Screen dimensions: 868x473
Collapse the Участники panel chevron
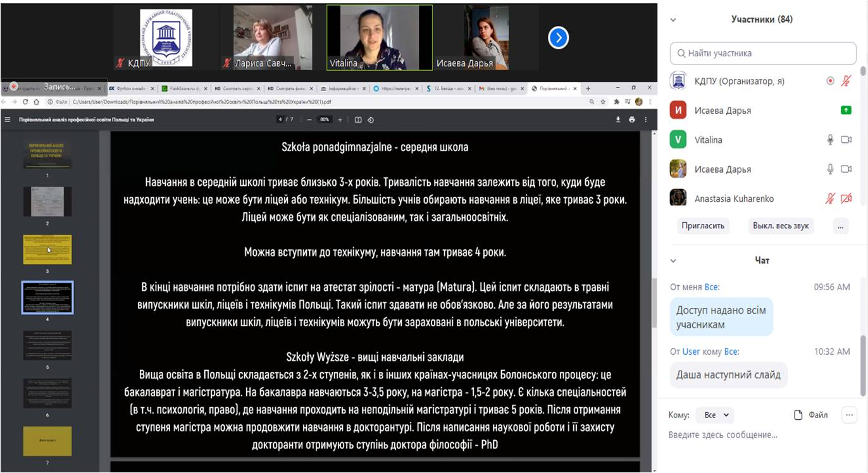673,20
